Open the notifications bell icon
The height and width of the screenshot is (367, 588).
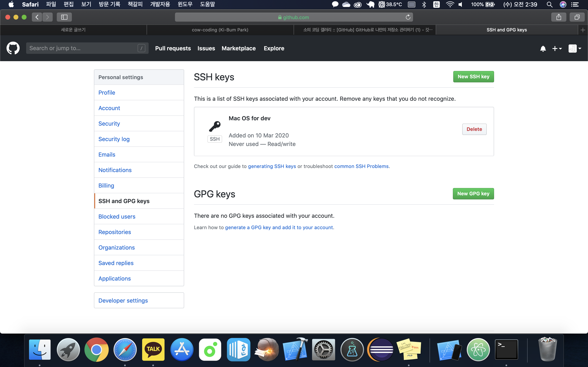[543, 49]
